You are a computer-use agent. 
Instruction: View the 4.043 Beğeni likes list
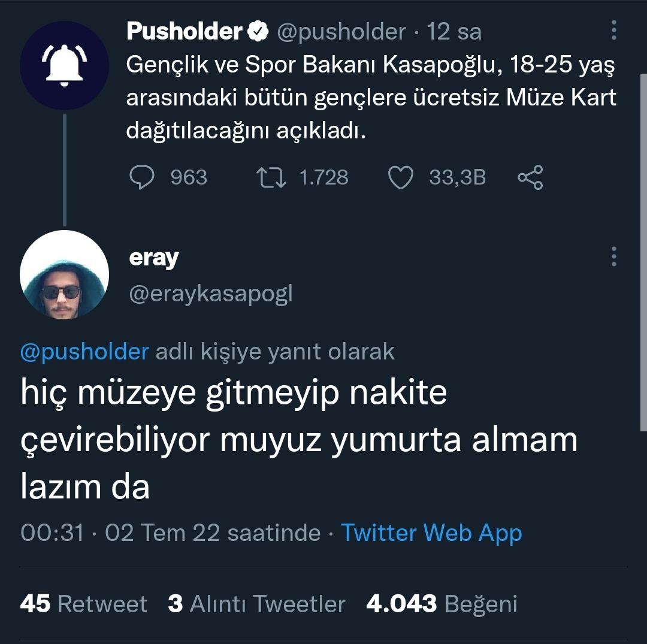pos(442,604)
